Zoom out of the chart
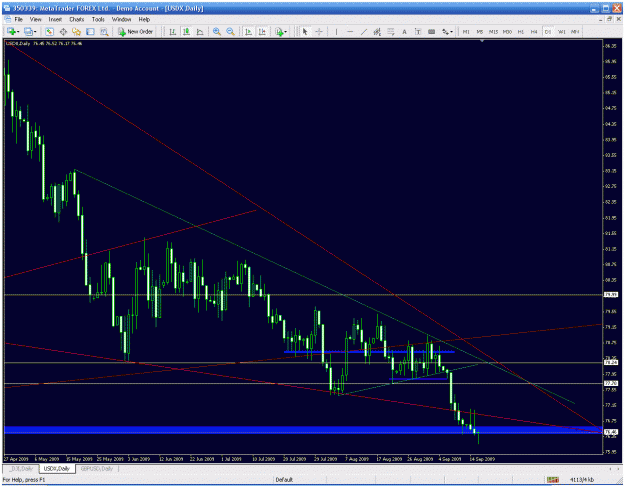 pyautogui.click(x=230, y=31)
